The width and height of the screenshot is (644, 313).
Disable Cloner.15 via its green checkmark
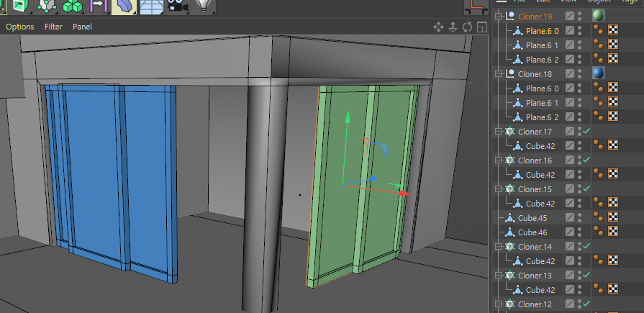point(586,188)
